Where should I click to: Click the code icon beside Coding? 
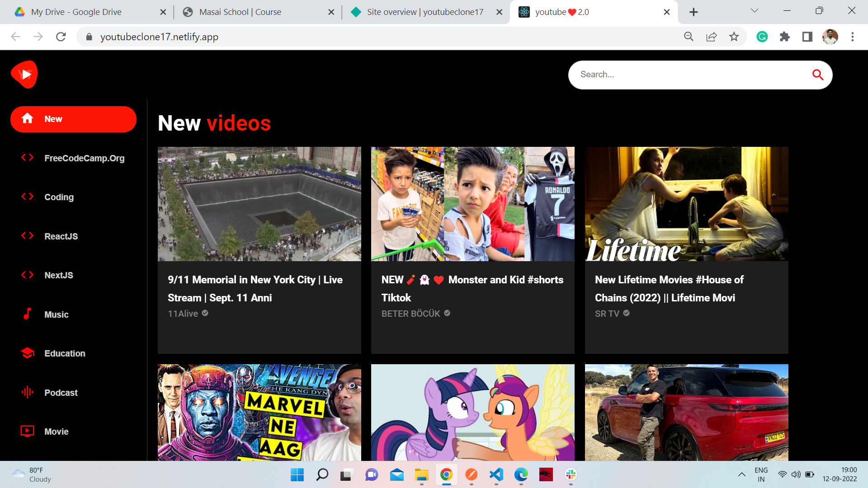(x=28, y=197)
